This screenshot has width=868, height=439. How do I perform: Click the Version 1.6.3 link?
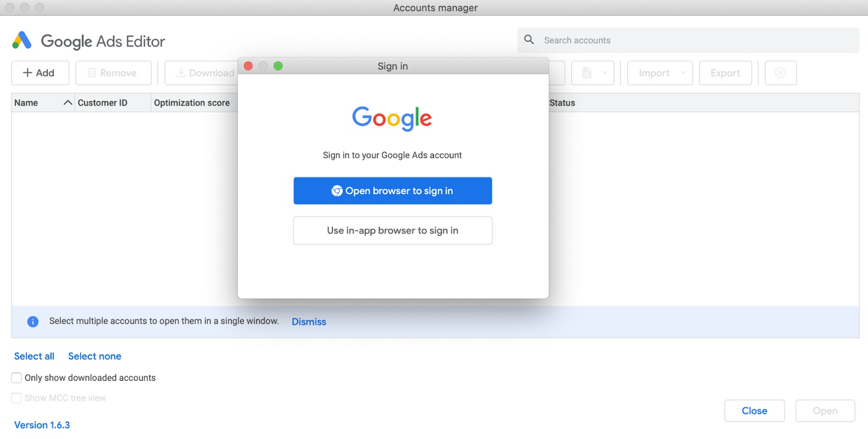(x=42, y=425)
